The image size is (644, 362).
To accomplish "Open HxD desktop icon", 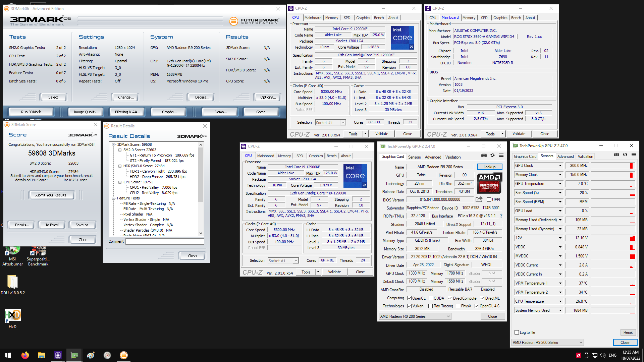I will 12,319.
